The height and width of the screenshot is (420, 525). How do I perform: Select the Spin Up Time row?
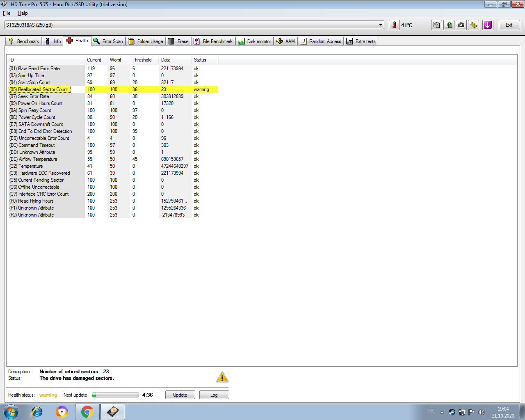click(113, 75)
